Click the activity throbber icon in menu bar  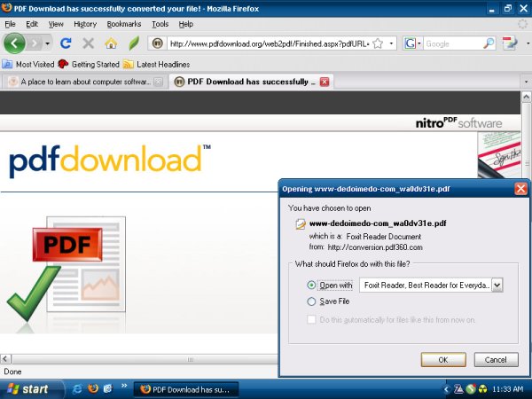pyautogui.click(x=523, y=24)
